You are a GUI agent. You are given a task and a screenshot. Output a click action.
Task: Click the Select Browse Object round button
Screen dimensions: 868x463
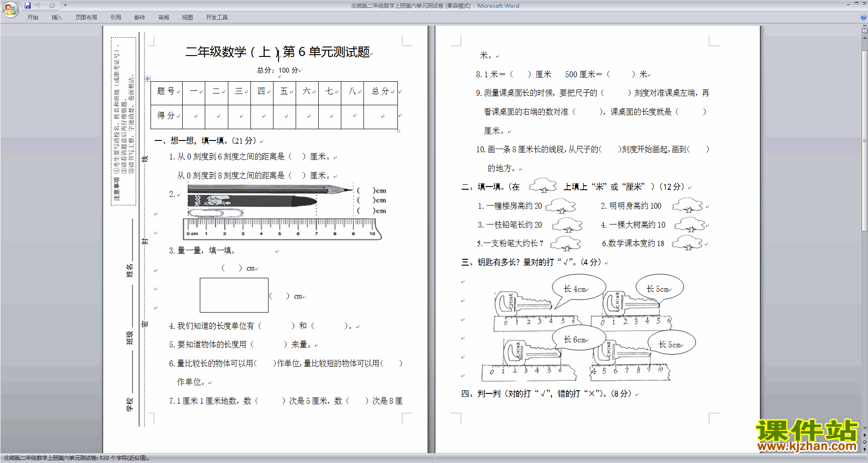click(865, 442)
